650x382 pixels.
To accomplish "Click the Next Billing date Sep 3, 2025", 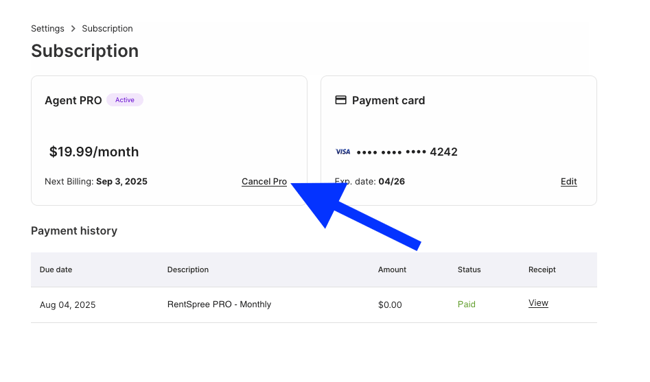I will pyautogui.click(x=121, y=181).
